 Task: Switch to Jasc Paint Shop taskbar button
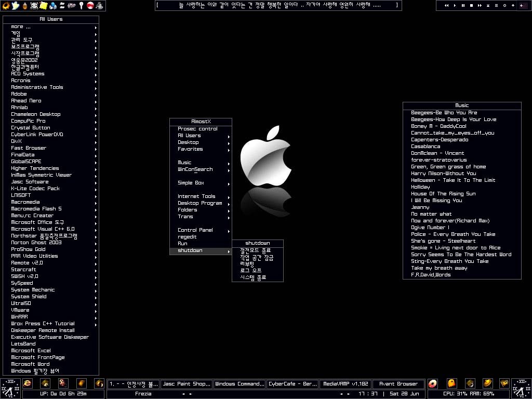tap(187, 384)
